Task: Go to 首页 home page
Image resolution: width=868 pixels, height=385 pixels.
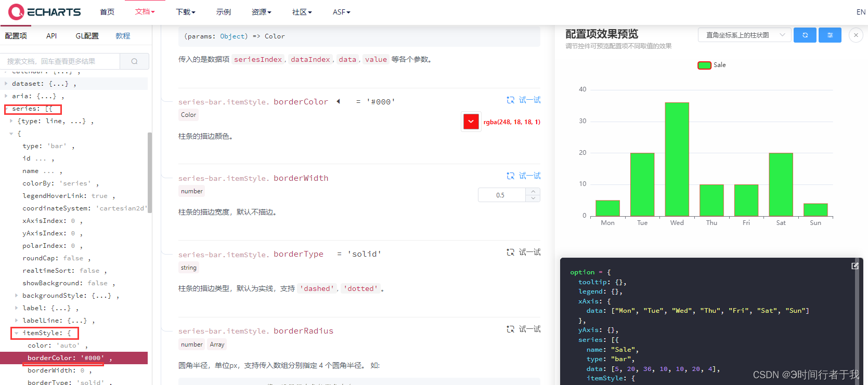Action: (107, 12)
